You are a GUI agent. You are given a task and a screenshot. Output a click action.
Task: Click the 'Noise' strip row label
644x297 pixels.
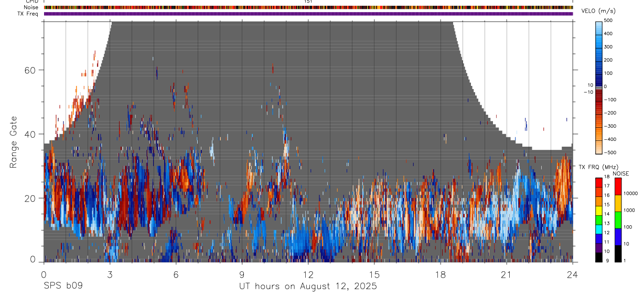(x=31, y=7)
